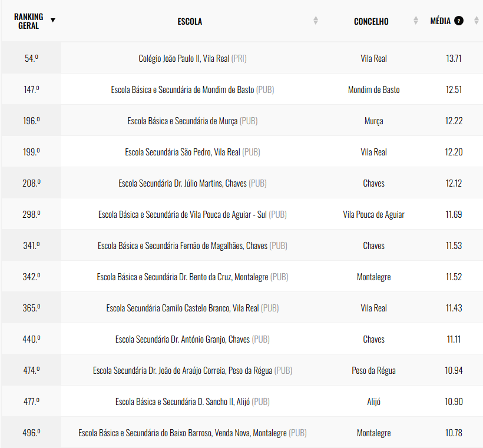Click the Média column header
The image size is (483, 448).
pyautogui.click(x=441, y=21)
